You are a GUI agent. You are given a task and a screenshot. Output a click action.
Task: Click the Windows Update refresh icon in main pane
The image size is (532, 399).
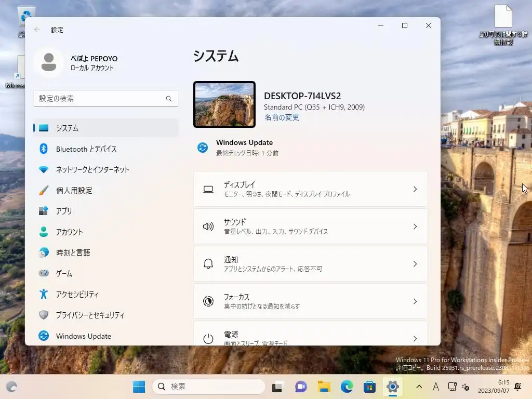[203, 148]
